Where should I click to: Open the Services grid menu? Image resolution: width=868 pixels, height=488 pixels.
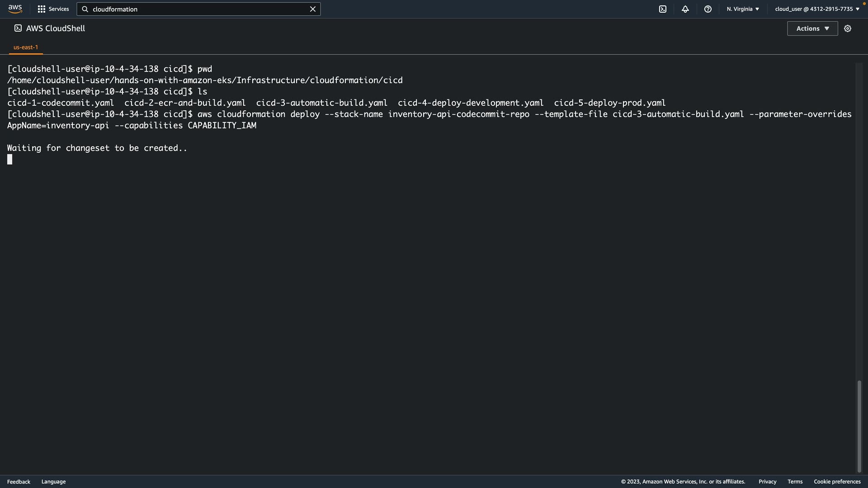(42, 9)
